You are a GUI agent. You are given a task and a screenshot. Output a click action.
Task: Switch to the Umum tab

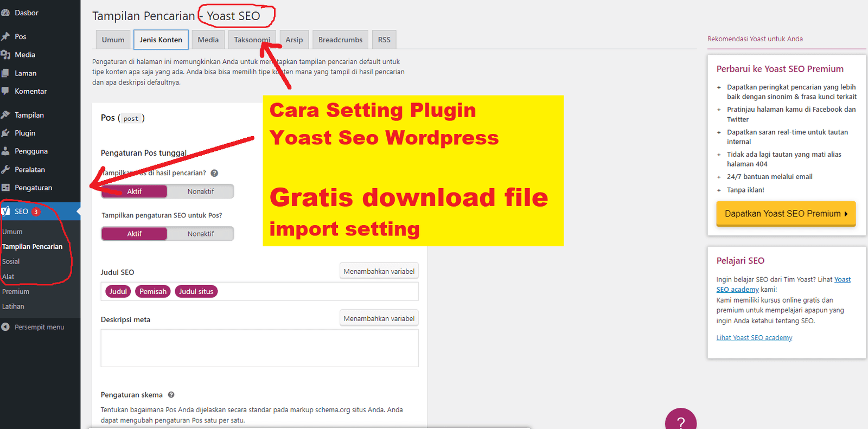click(113, 40)
